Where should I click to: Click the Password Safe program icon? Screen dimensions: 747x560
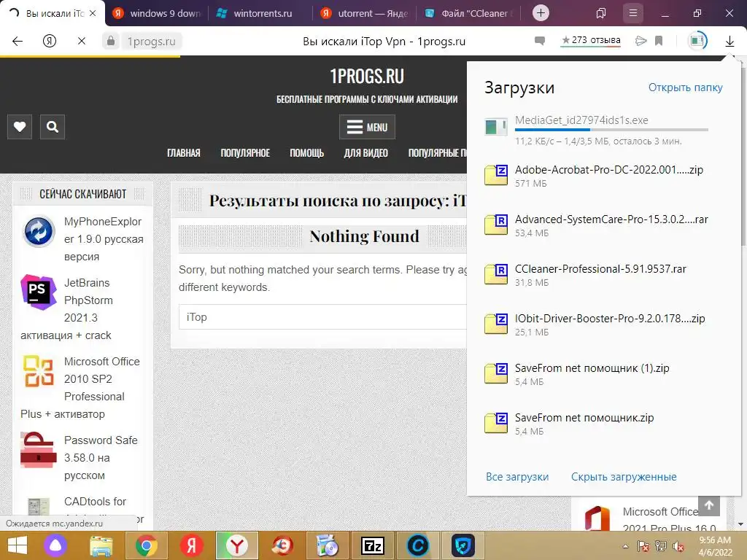[39, 450]
